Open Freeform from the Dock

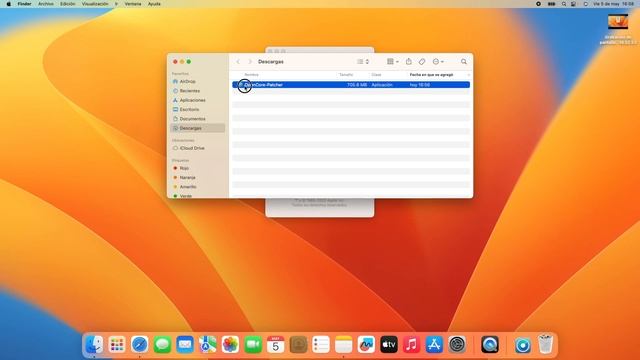(x=366, y=345)
